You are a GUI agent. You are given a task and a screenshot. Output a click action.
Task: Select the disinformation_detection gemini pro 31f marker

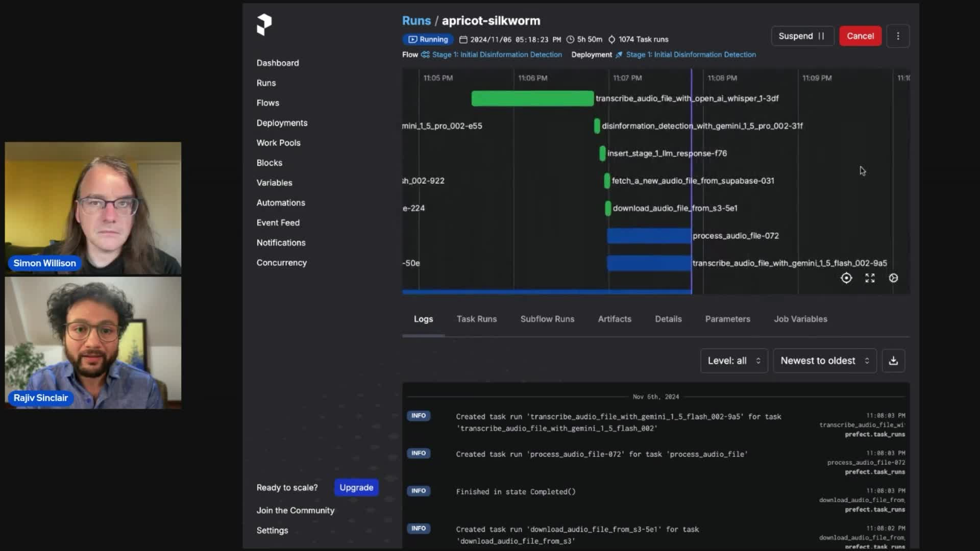597,126
